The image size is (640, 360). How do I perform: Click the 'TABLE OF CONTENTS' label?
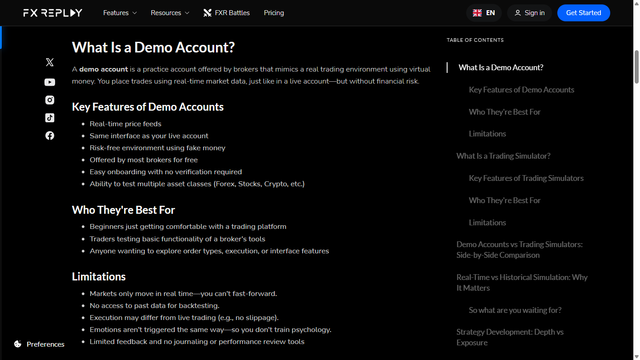[x=475, y=40]
